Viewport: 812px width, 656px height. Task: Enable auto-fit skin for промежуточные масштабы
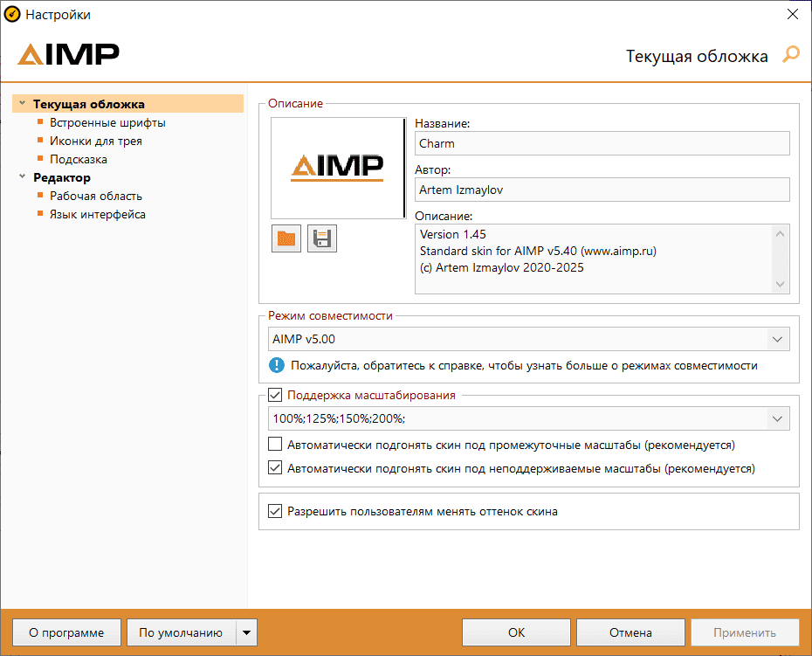point(275,445)
